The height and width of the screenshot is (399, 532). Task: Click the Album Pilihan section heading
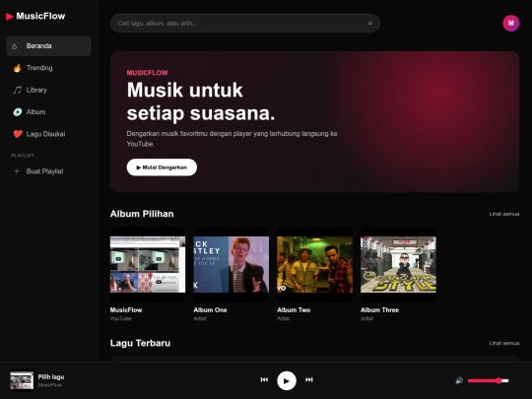(142, 214)
